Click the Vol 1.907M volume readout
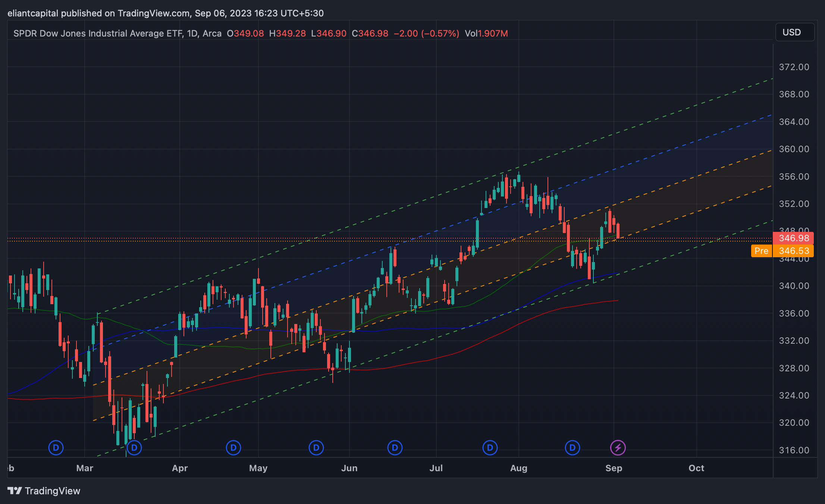Image resolution: width=825 pixels, height=504 pixels. click(486, 34)
